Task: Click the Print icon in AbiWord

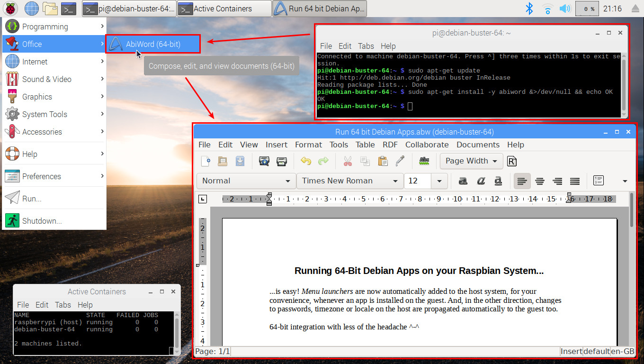Action: 282,161
